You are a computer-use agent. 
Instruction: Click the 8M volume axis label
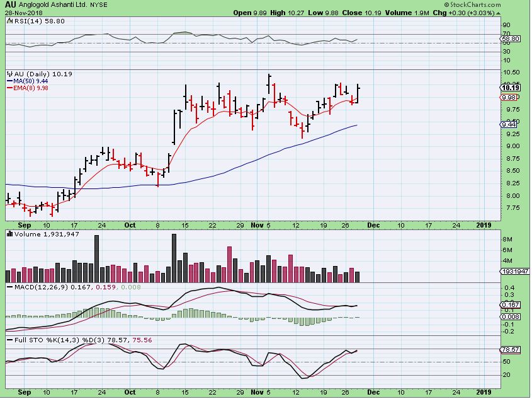[x=507, y=240]
